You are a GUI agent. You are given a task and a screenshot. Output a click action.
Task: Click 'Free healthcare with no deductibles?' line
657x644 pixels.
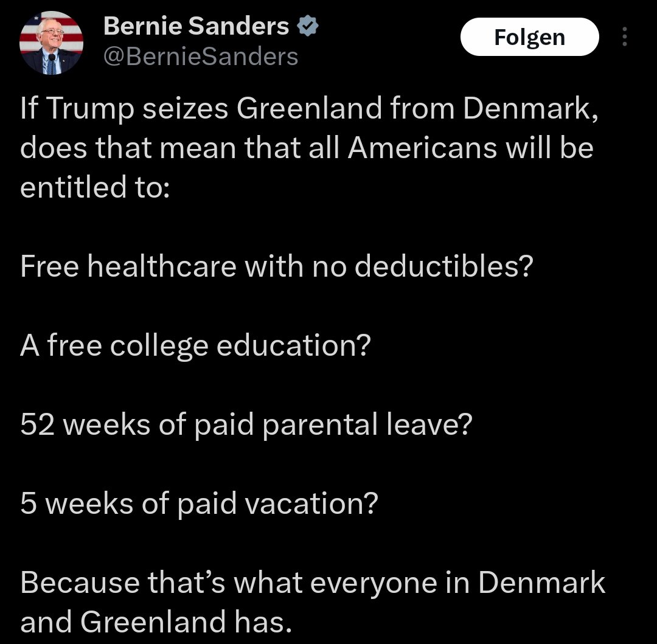(276, 267)
